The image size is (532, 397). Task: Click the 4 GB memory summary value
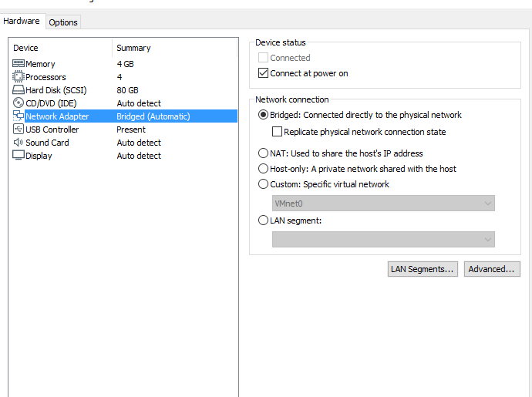(x=125, y=64)
